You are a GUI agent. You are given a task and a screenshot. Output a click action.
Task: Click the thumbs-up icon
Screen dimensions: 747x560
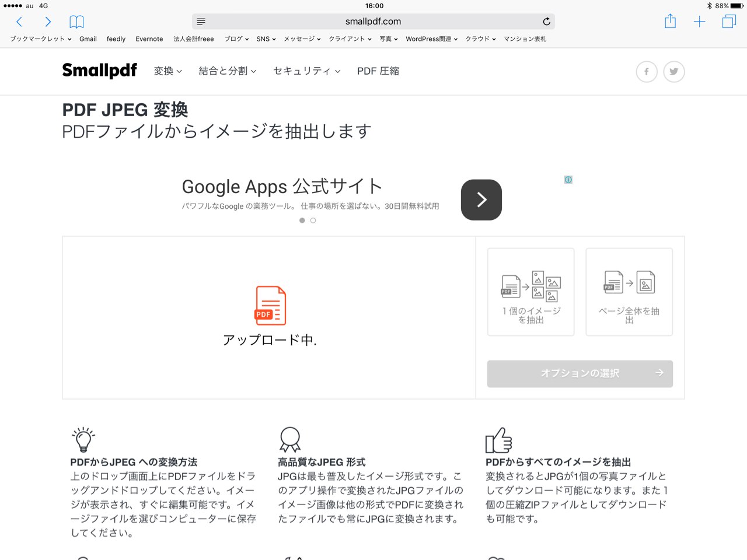click(498, 440)
